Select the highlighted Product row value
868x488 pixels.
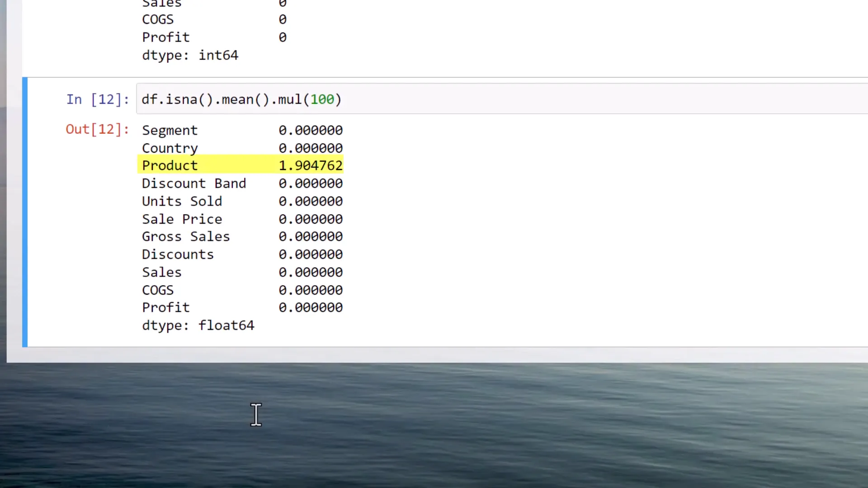(311, 165)
